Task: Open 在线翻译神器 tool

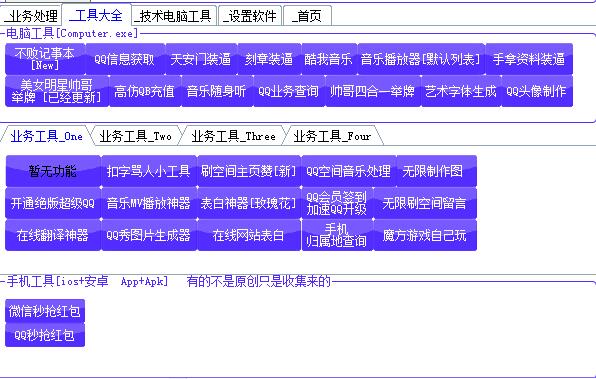Action: [53, 235]
